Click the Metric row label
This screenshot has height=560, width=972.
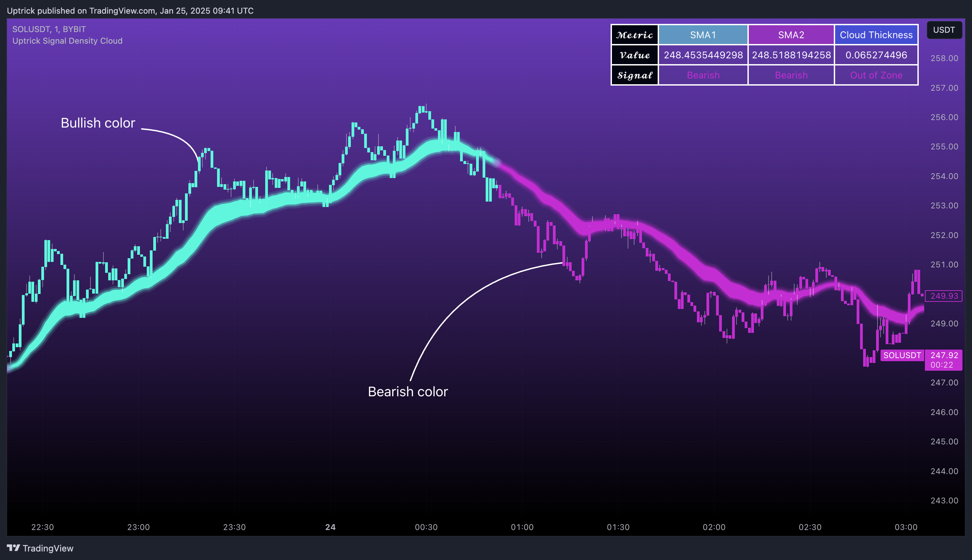(x=634, y=35)
